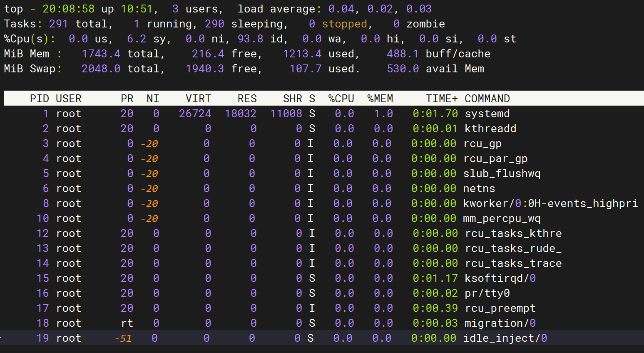Click systemd's RES value 18032
644x353 pixels.
click(241, 114)
